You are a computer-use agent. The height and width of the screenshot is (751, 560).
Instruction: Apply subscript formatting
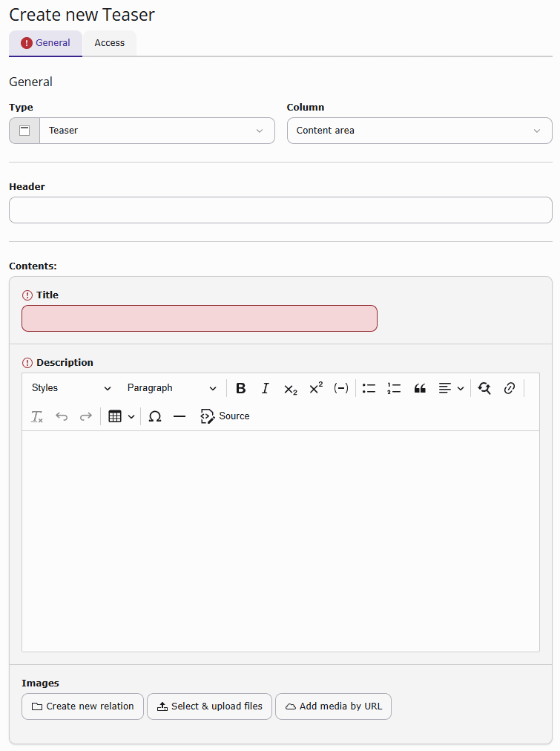point(291,388)
